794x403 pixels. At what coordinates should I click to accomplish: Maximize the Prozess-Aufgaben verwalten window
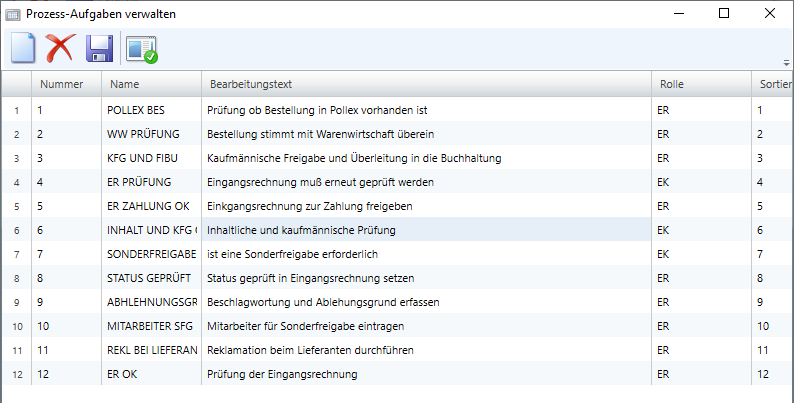[724, 14]
